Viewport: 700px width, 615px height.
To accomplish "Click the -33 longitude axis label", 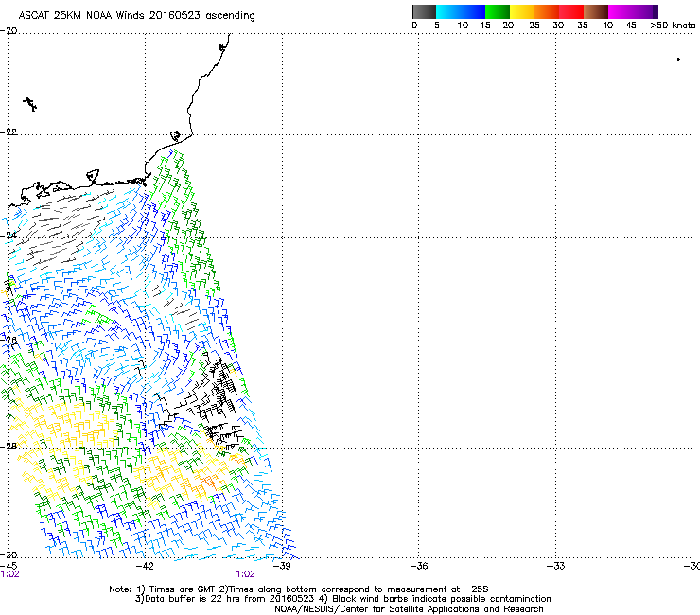I will pyautogui.click(x=556, y=566).
